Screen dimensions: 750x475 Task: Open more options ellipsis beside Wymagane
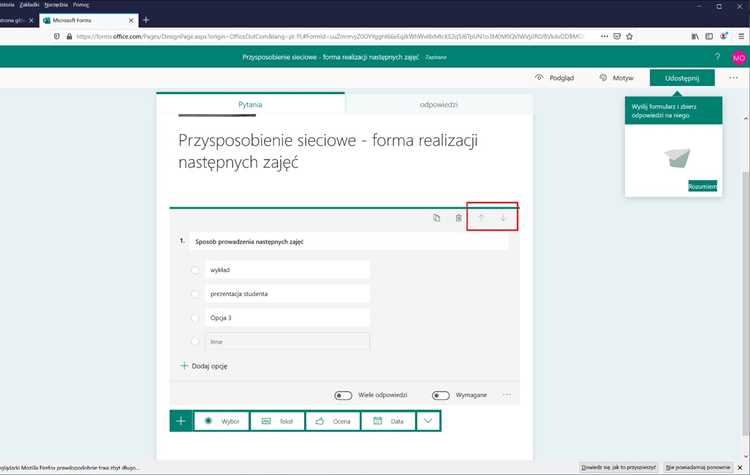tap(507, 395)
